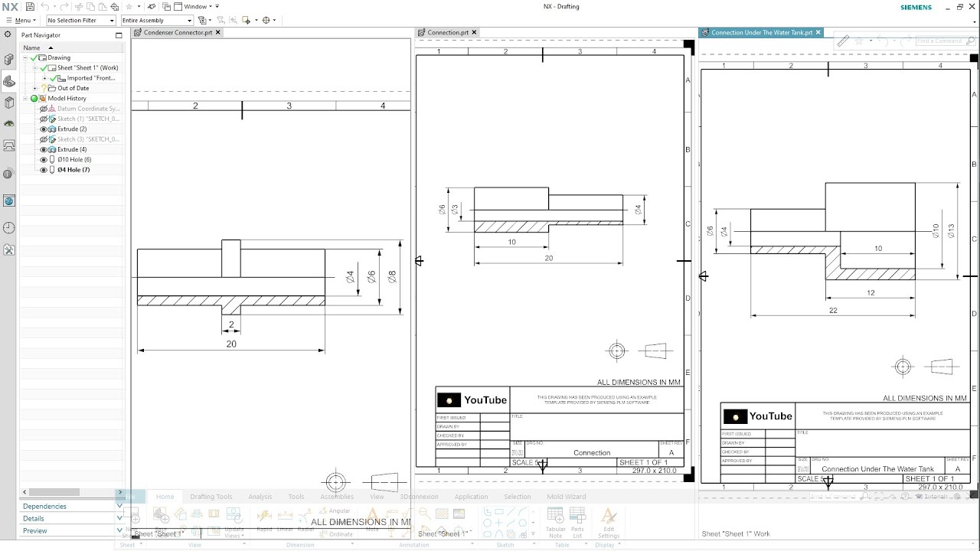
Task: Collapse the Drawing tree node
Action: point(25,57)
